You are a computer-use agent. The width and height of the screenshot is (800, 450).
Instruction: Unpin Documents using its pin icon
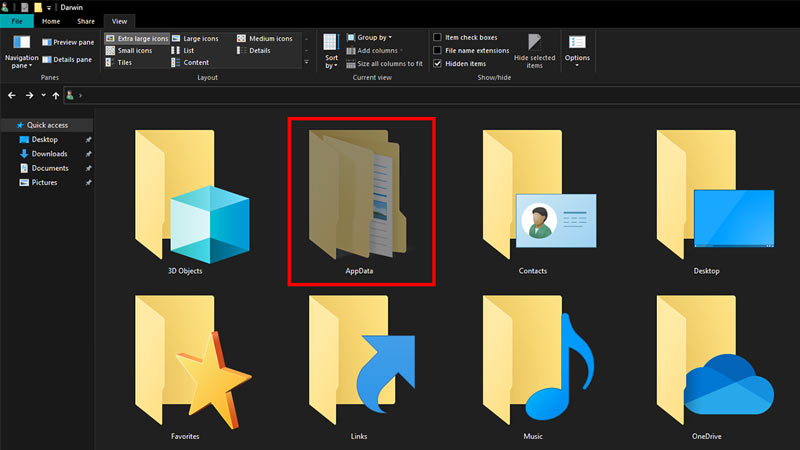click(88, 168)
